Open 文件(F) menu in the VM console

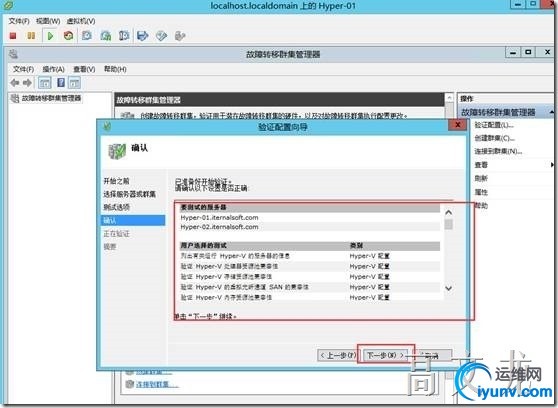click(19, 21)
